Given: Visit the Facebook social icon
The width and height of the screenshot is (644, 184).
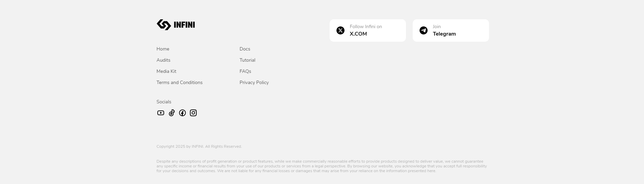Looking at the screenshot, I should click(x=182, y=113).
